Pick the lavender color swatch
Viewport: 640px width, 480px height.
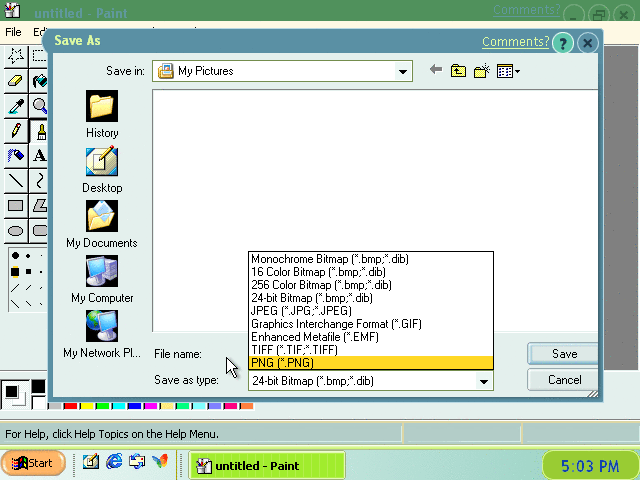coord(214,406)
